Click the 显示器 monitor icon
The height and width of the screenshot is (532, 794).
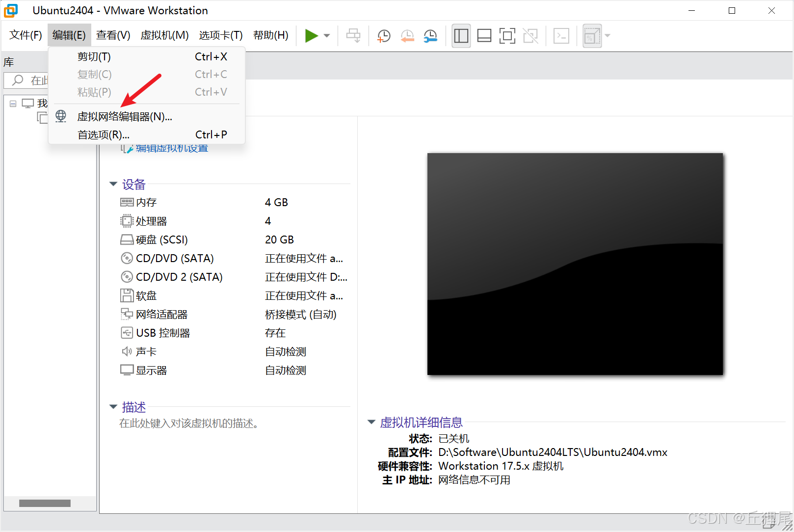click(x=127, y=370)
